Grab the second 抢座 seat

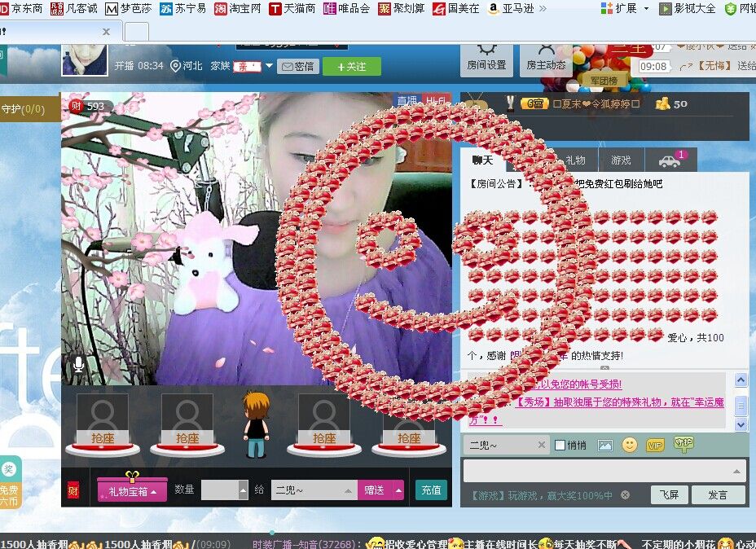coord(187,426)
